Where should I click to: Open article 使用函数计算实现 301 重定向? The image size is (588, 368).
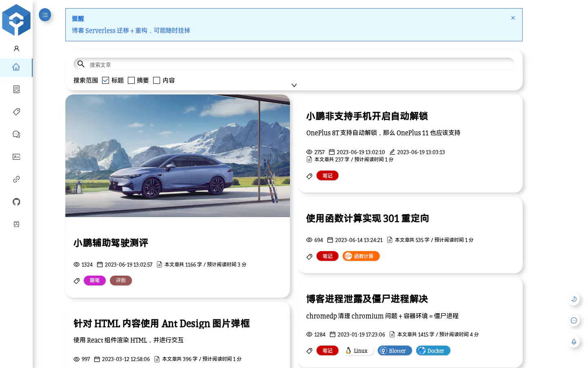coord(367,218)
